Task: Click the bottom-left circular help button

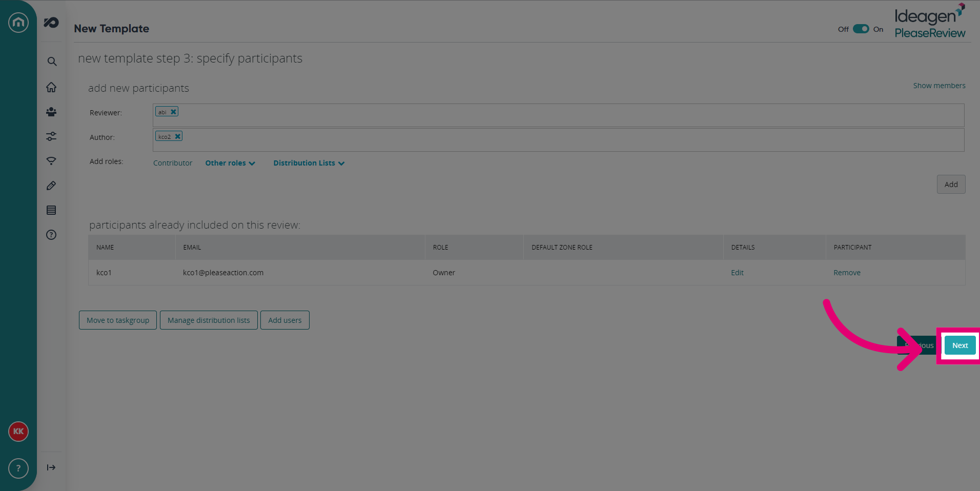Action: click(x=18, y=468)
